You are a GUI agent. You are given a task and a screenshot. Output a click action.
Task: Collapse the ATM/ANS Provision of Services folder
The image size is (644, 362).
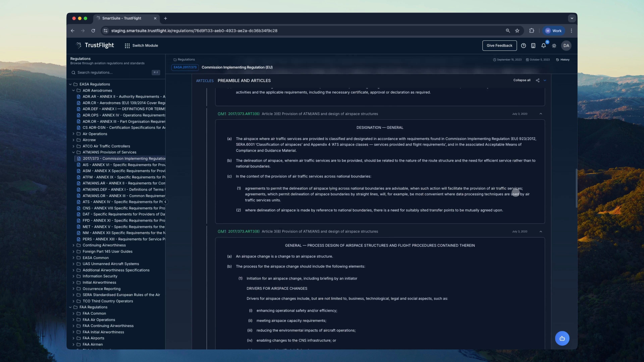point(73,152)
